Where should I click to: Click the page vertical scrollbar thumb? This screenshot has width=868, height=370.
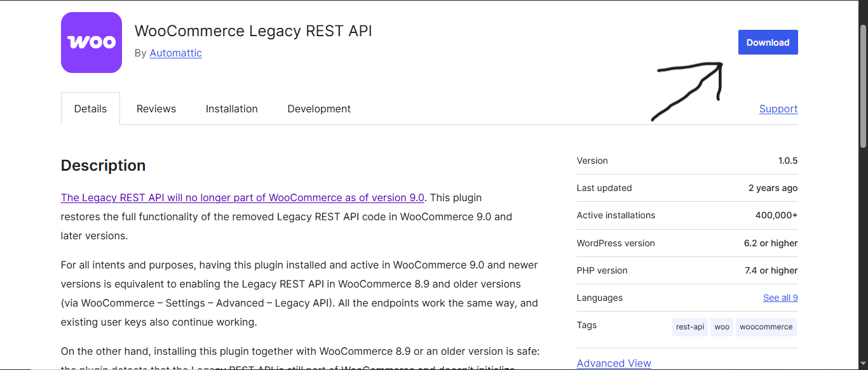click(x=863, y=86)
